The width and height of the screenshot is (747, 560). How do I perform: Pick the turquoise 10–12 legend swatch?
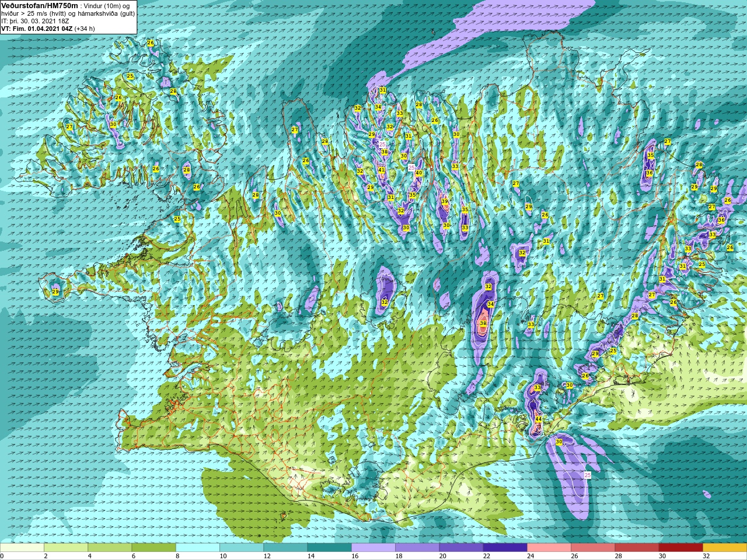pos(242,548)
